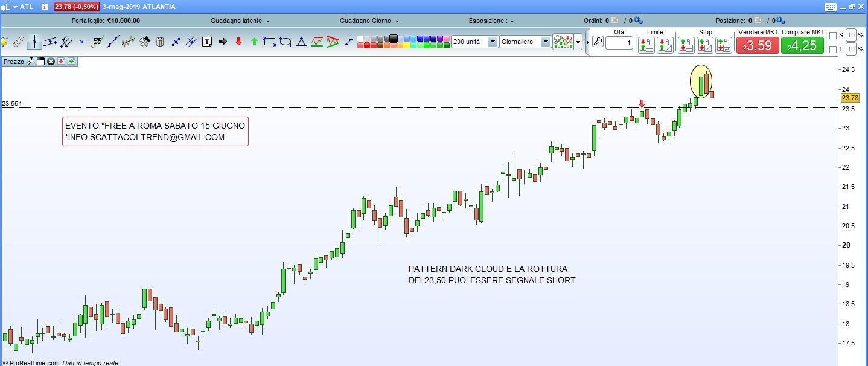Screen dimensions: 868x366
Task: Select the ellipse drawing tool
Action: (286, 42)
